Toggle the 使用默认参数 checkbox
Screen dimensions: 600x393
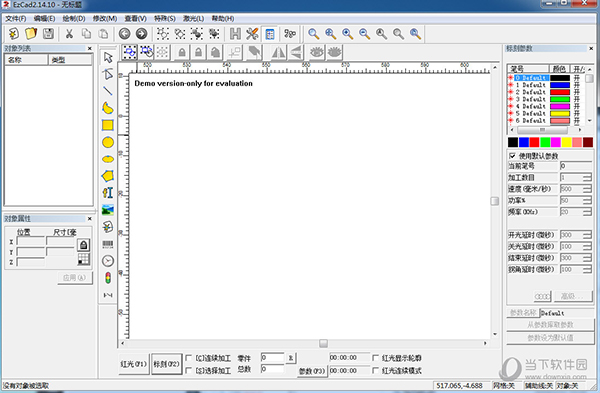512,156
